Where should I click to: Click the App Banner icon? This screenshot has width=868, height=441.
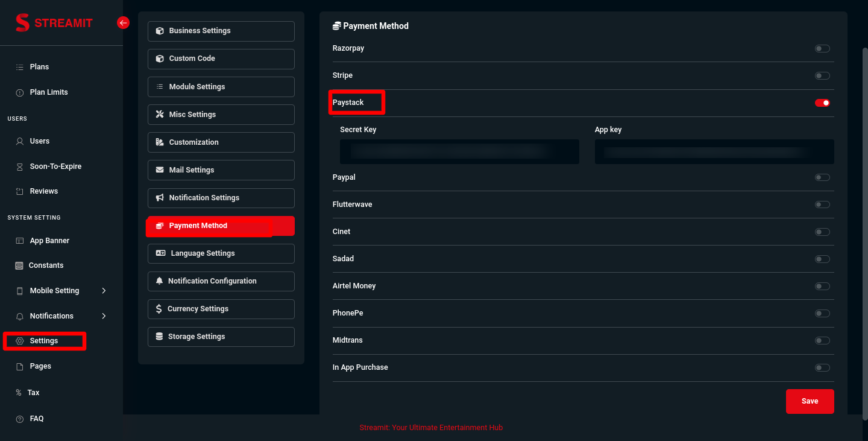pyautogui.click(x=19, y=241)
